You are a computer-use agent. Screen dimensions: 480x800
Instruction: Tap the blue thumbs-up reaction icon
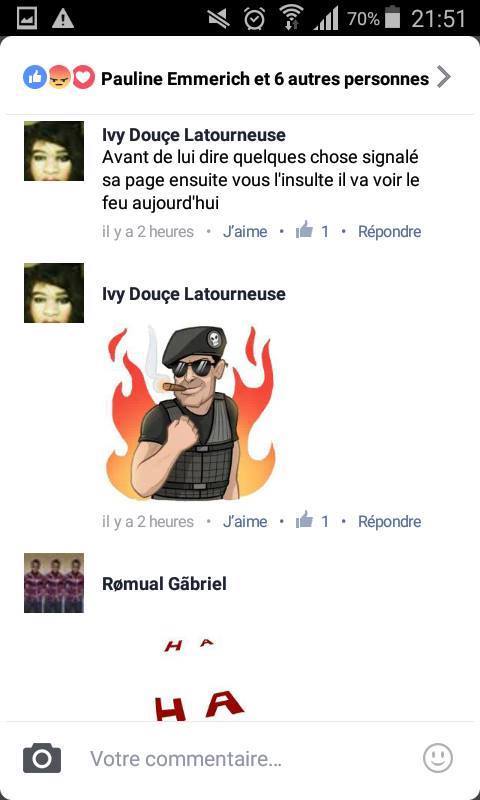35,78
